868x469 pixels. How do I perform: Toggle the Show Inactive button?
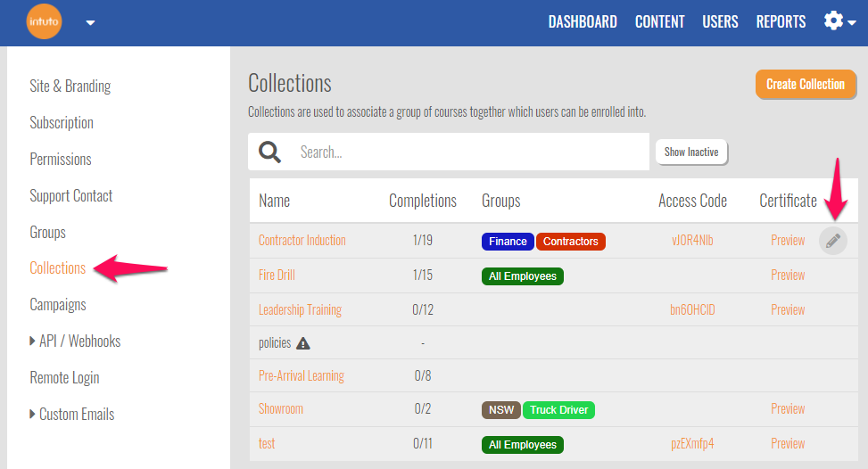(x=691, y=152)
